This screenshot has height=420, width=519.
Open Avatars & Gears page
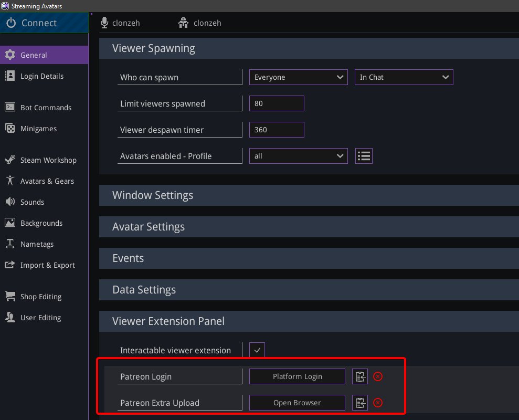[x=44, y=181]
